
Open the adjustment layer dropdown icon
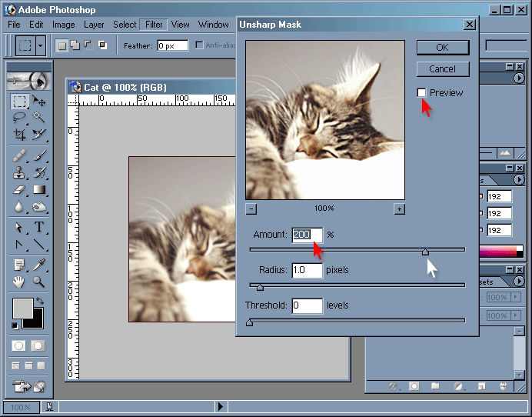coord(458,386)
